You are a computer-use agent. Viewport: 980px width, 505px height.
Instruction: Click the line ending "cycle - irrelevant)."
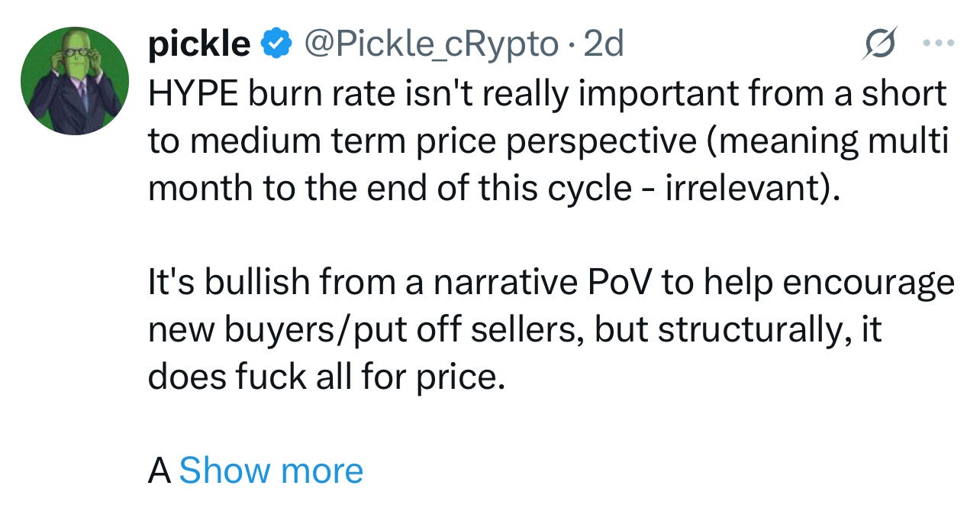493,189
